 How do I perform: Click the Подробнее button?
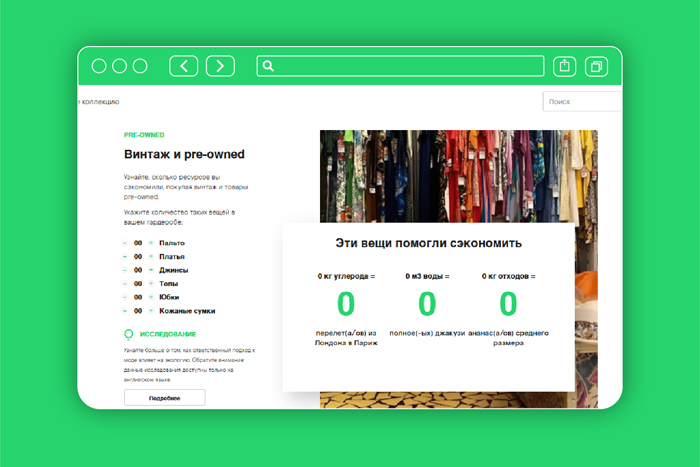164,397
